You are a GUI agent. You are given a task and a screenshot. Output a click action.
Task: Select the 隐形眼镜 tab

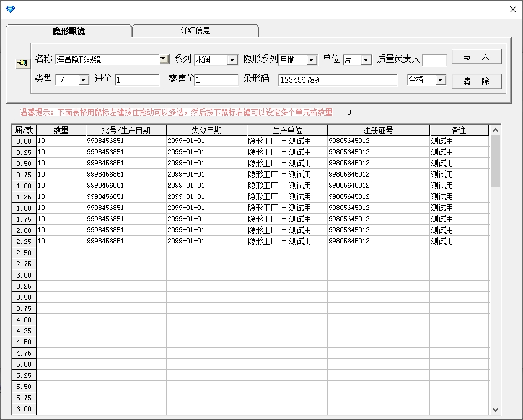(x=69, y=31)
